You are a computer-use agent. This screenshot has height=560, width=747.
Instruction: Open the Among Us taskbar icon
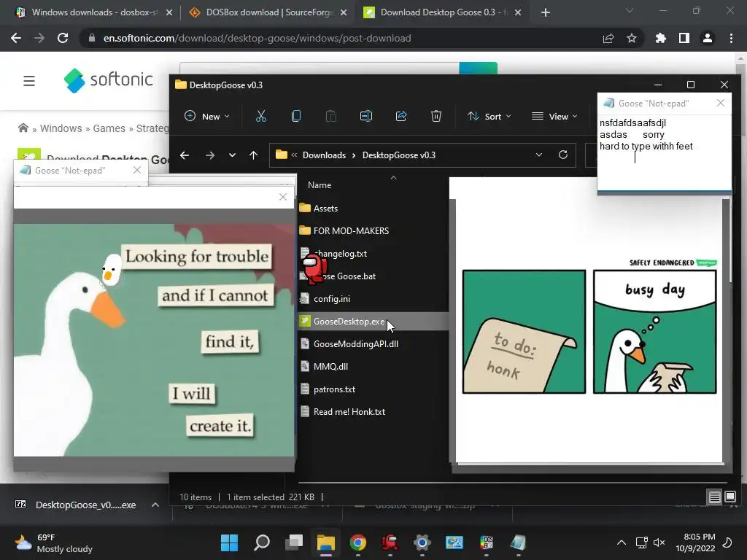(x=390, y=542)
